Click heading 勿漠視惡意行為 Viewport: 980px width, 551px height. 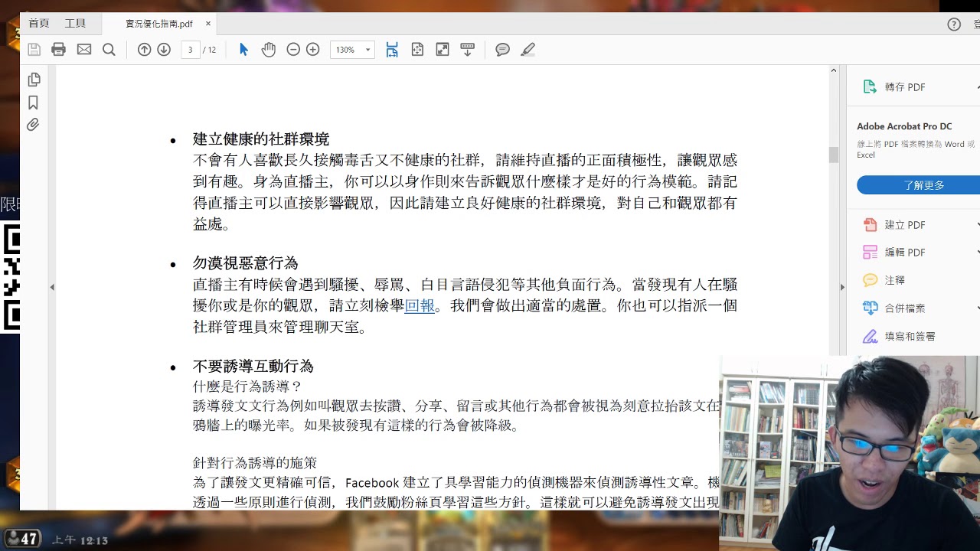[245, 263]
